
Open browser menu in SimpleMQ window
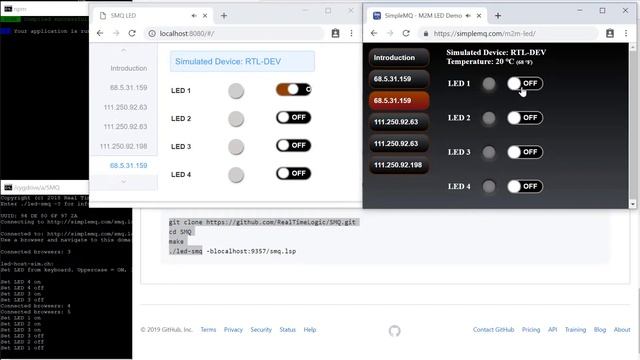point(626,33)
